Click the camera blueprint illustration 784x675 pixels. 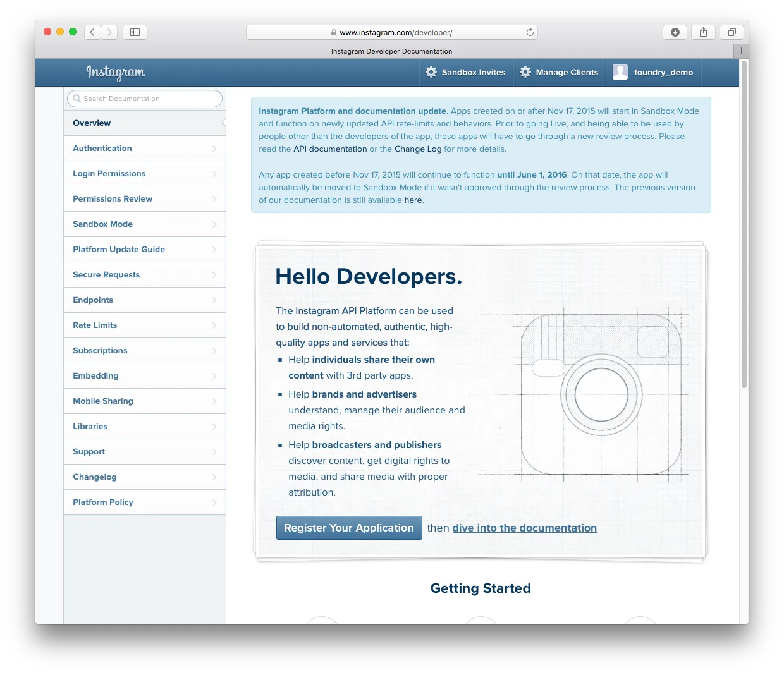[601, 393]
